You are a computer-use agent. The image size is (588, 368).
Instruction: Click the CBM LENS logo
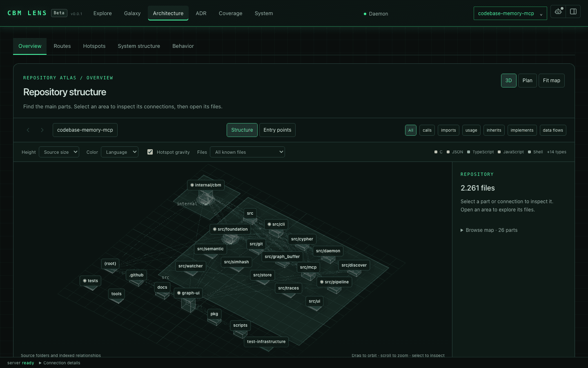pyautogui.click(x=27, y=13)
